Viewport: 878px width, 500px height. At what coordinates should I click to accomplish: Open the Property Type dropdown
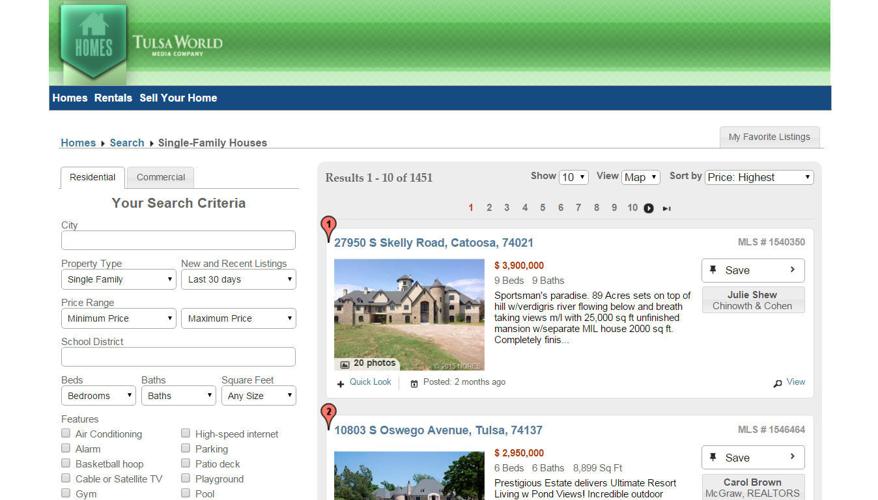[119, 279]
